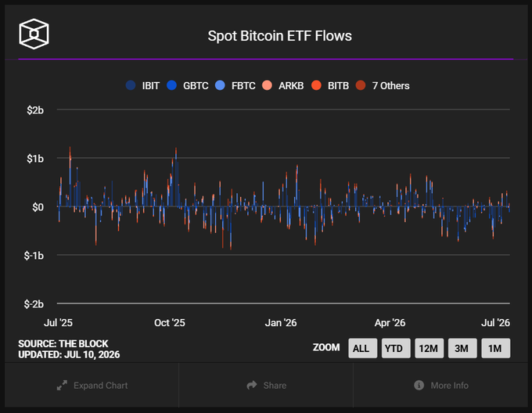
Task: Click the Share arrow icon
Action: tap(252, 385)
